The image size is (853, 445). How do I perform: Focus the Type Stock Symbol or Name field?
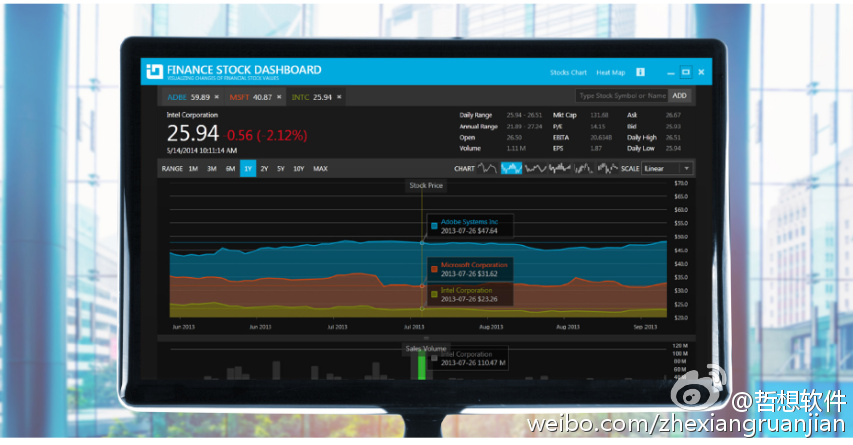click(x=622, y=96)
